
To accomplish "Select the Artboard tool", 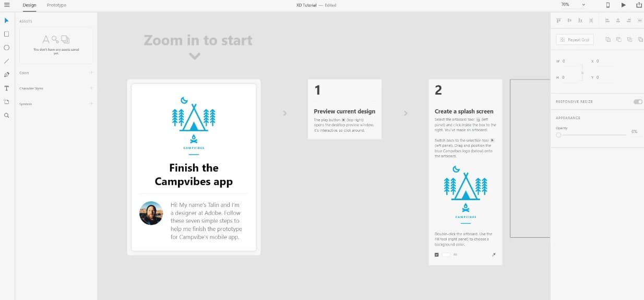I will [6, 101].
